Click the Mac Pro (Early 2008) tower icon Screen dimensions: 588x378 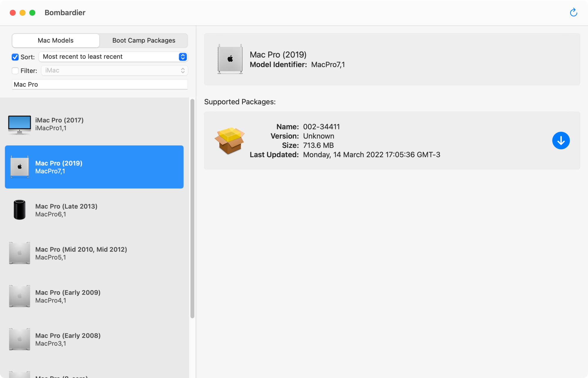click(19, 339)
